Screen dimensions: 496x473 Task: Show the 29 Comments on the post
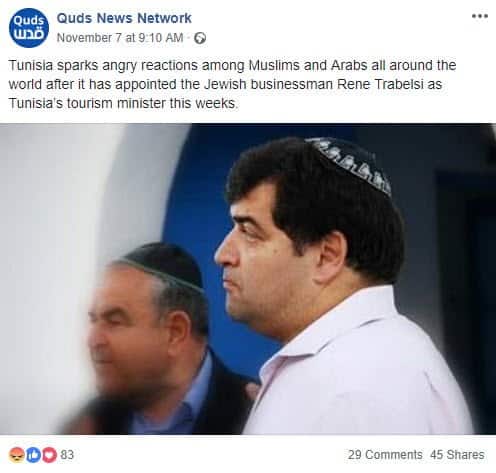[x=385, y=455]
